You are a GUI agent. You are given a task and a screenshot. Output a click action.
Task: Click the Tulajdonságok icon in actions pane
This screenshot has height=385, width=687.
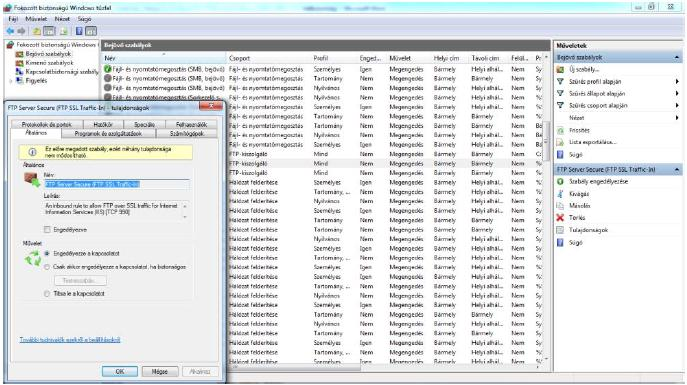560,230
